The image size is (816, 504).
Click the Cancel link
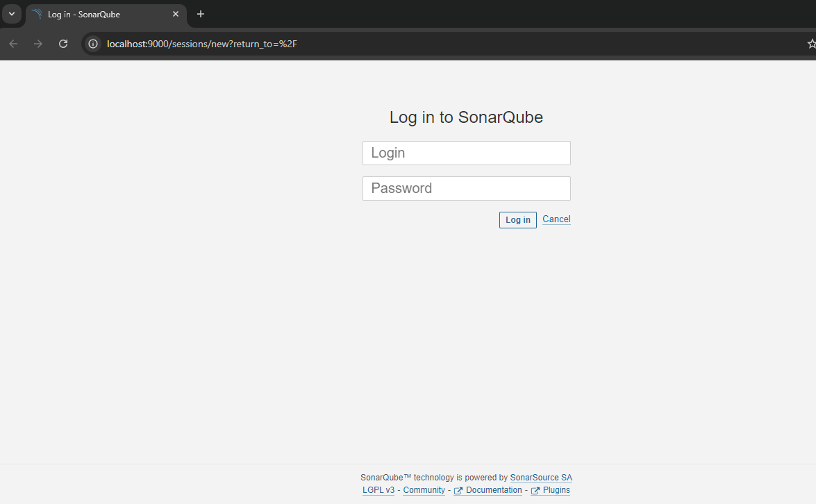click(556, 219)
